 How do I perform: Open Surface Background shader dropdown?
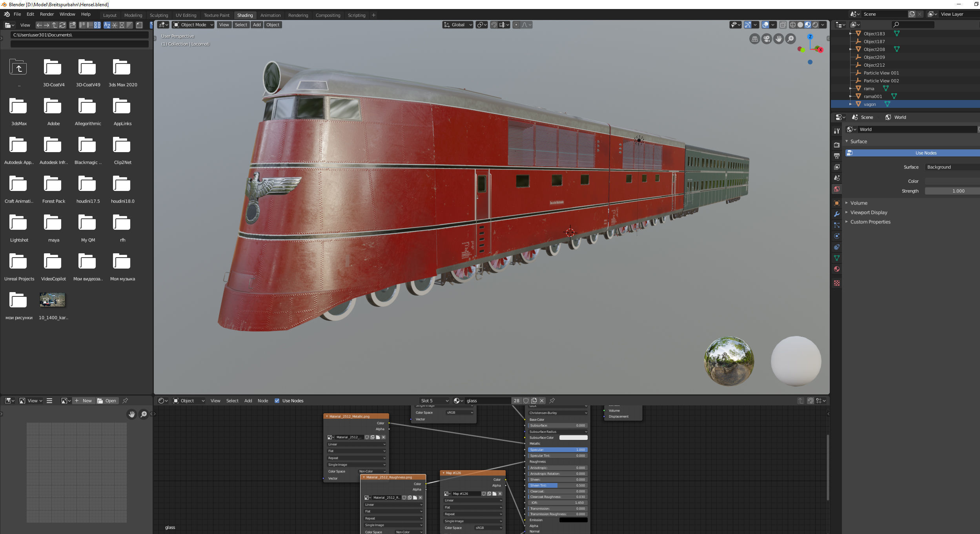pos(952,167)
